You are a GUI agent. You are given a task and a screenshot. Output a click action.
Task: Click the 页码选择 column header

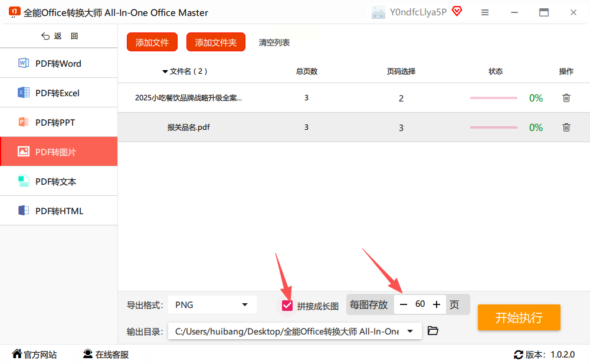[x=401, y=71]
